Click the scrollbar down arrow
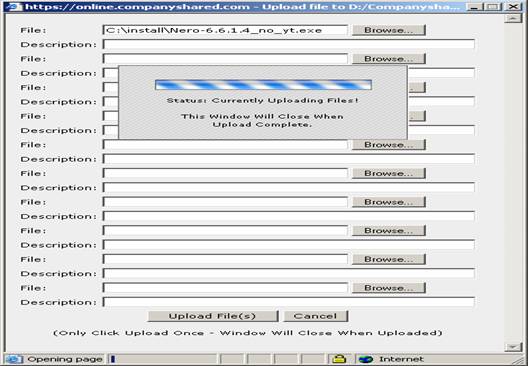 [x=513, y=347]
